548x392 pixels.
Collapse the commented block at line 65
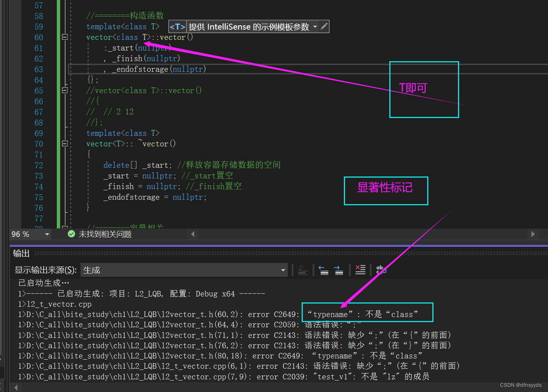pos(65,90)
